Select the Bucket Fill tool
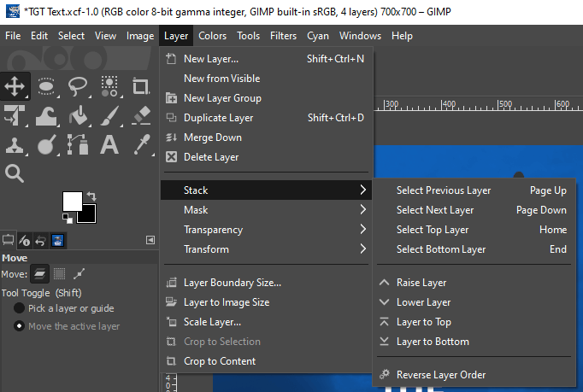Image resolution: width=583 pixels, height=392 pixels. 78,115
